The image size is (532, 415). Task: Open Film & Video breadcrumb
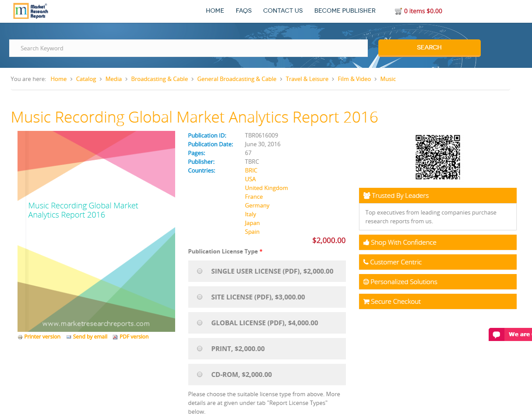[354, 79]
